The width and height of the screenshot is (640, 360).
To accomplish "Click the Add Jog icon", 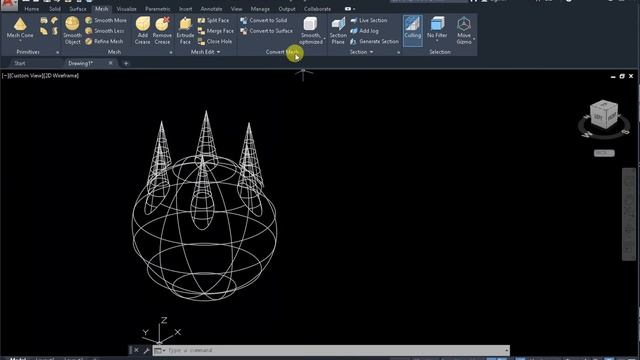I will (x=354, y=31).
